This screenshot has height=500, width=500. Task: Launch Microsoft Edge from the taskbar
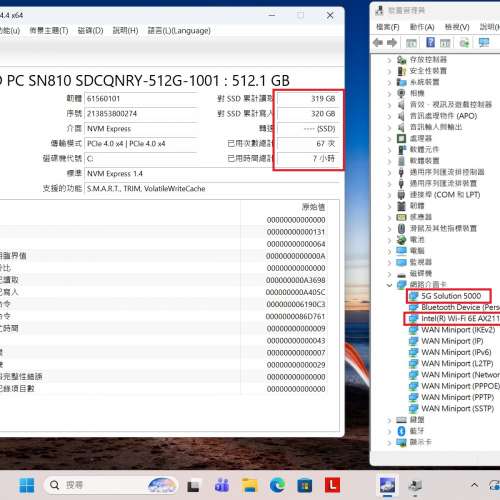tap(277, 485)
